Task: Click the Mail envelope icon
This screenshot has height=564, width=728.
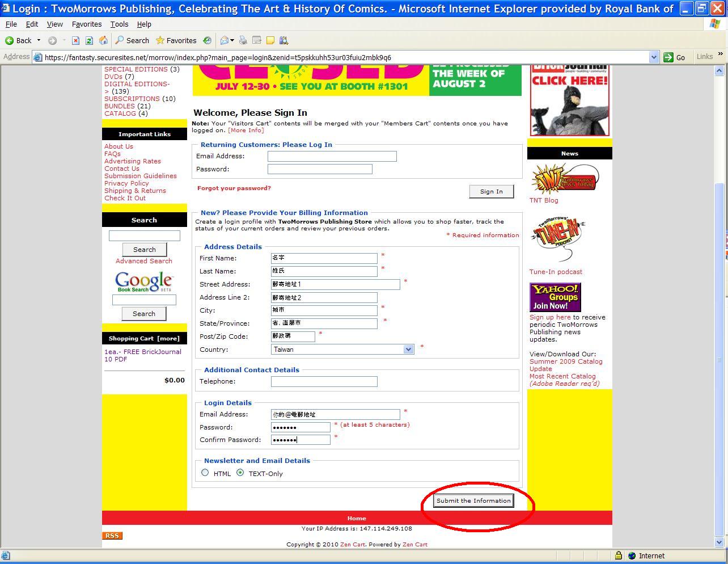Action: pos(225,40)
